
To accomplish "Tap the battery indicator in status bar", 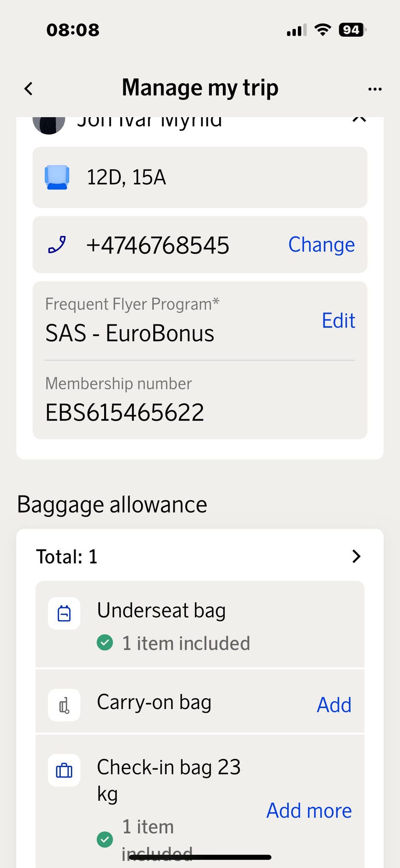I will (352, 30).
